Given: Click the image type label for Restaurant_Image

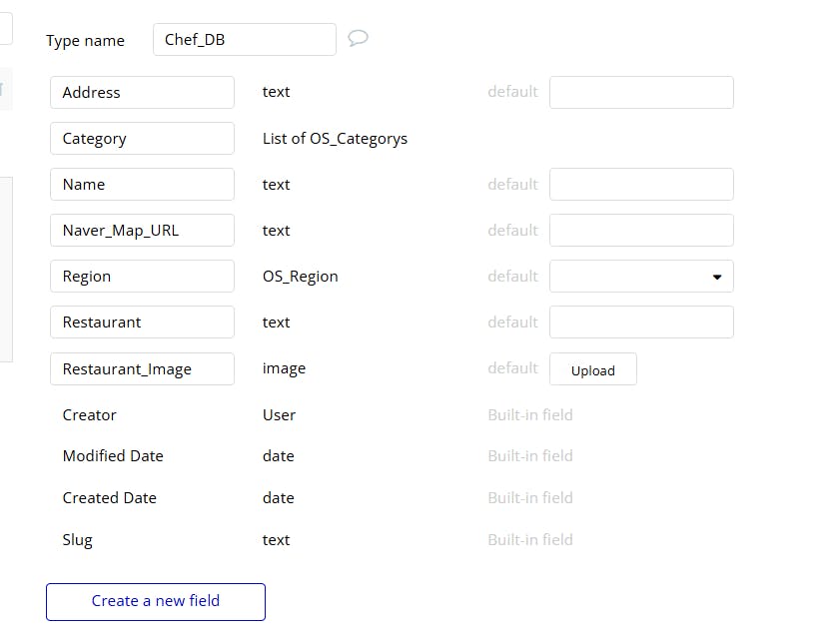Looking at the screenshot, I should coord(284,368).
